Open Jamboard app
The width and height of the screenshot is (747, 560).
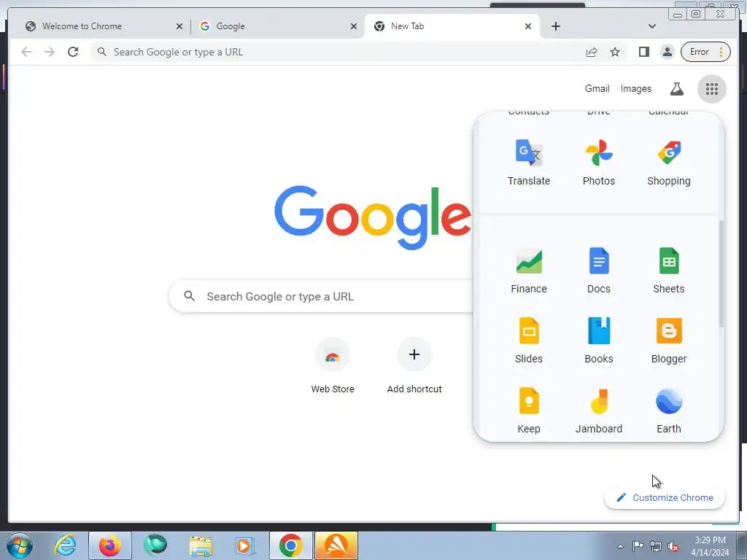coord(599,411)
